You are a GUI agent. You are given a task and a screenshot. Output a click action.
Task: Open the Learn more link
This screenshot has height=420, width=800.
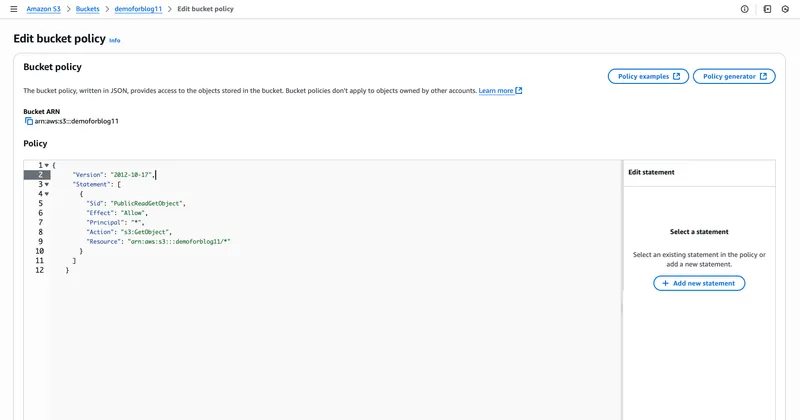click(496, 91)
